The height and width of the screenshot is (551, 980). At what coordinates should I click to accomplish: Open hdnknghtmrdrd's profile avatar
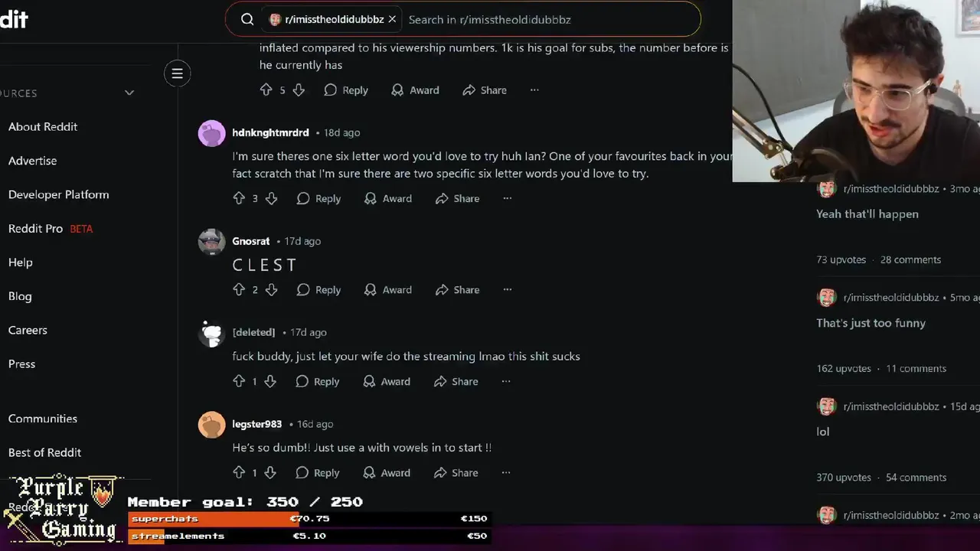coord(211,133)
